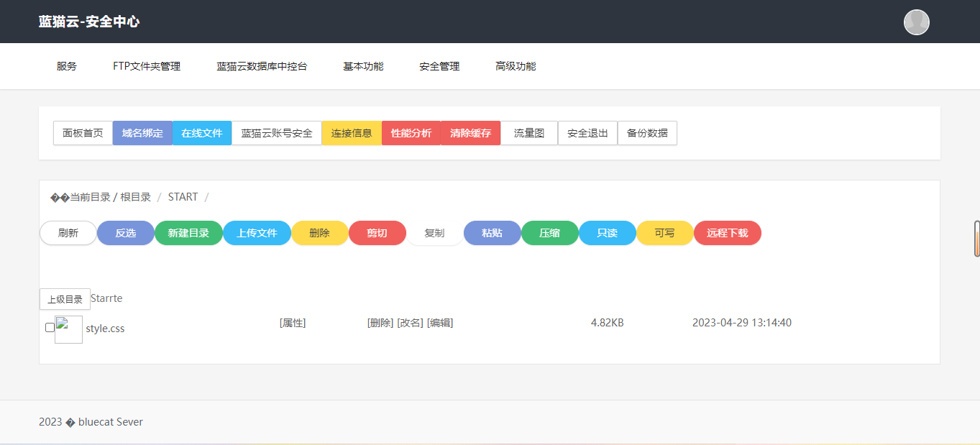Click [删除] link for style.css
980x445 pixels.
pyautogui.click(x=380, y=323)
